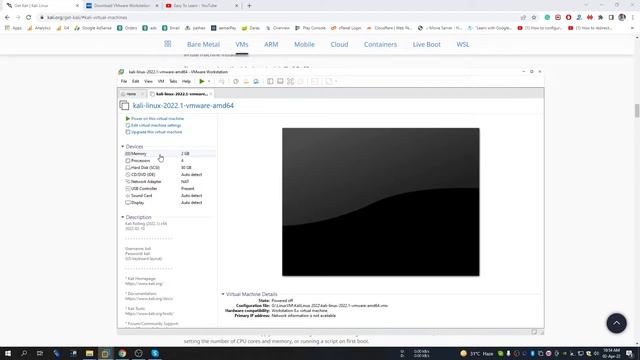Click the full-screen icon in VMware toolbar

[290, 82]
